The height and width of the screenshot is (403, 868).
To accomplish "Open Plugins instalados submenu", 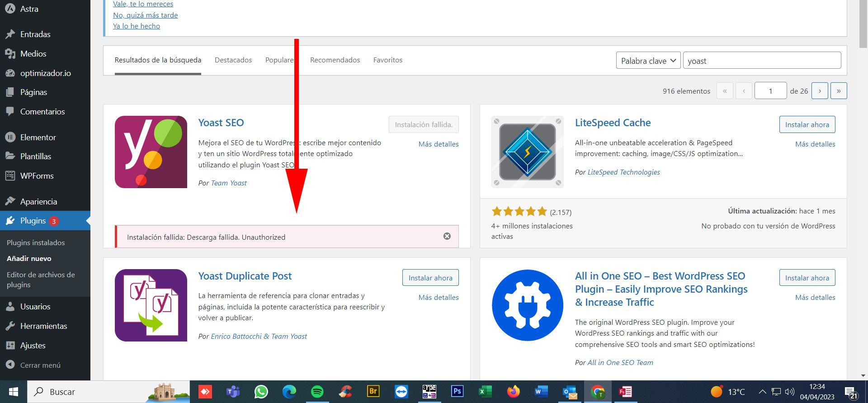I will [x=36, y=243].
